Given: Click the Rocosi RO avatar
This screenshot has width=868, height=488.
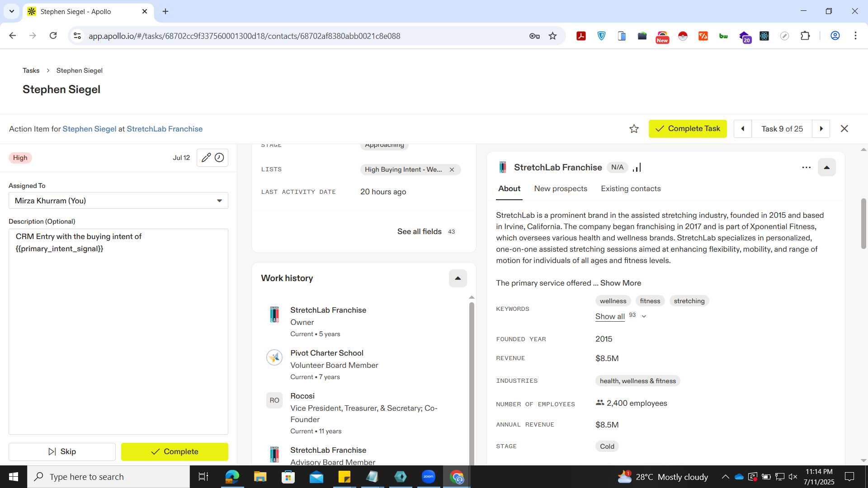Looking at the screenshot, I should coord(274,400).
